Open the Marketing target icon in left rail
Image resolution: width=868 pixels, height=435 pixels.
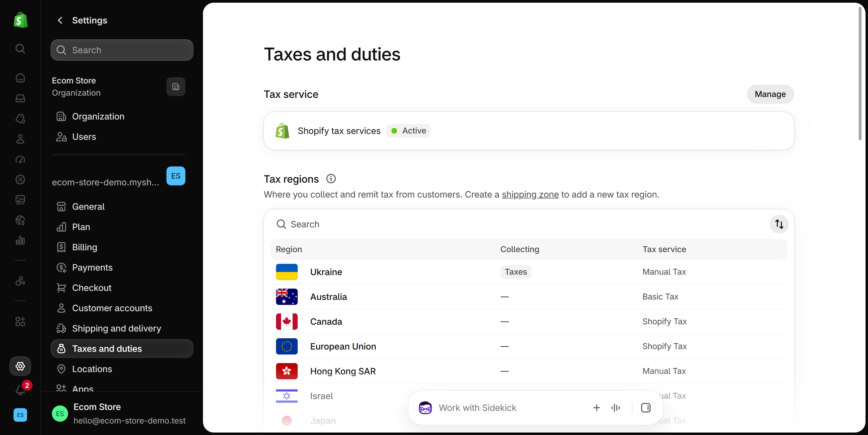20,159
